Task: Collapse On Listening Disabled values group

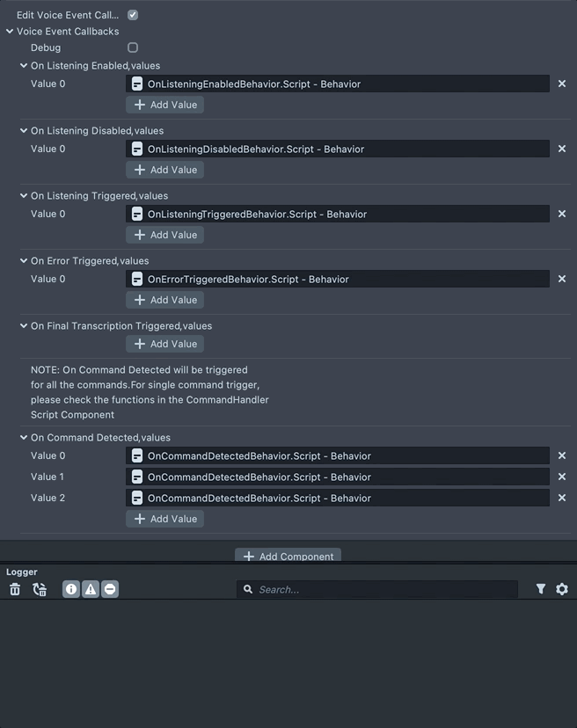Action: [x=24, y=131]
